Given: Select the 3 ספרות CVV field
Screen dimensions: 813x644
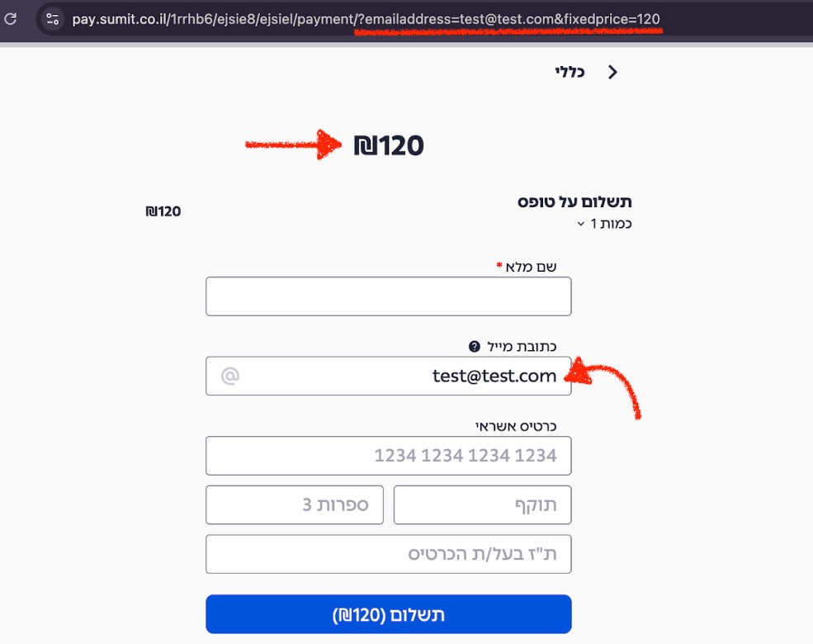Looking at the screenshot, I should [295, 505].
